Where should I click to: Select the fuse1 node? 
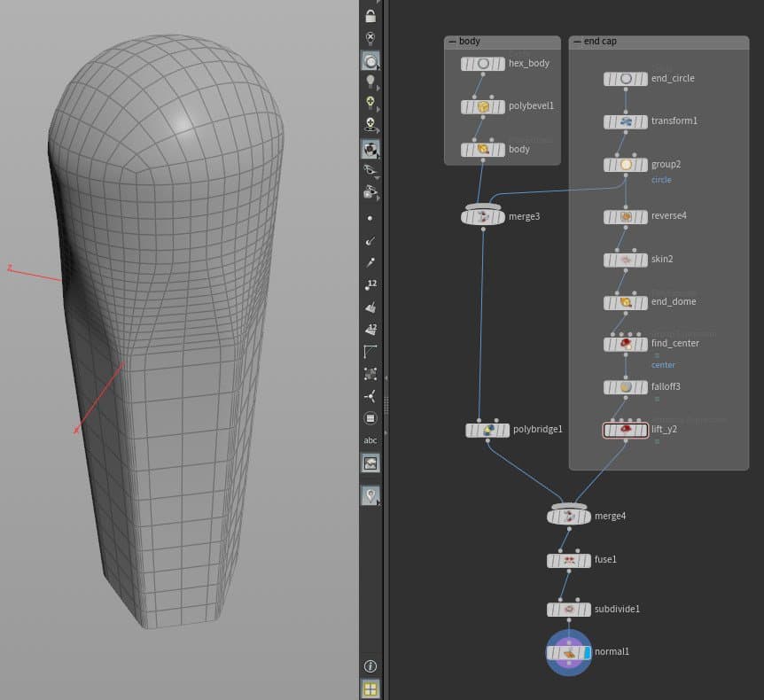pos(569,560)
